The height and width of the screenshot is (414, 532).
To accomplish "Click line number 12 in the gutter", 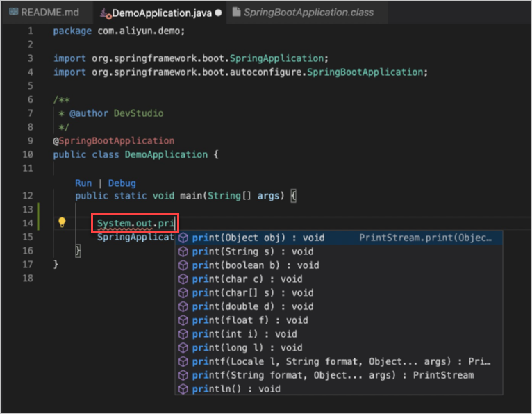I will [x=28, y=196].
